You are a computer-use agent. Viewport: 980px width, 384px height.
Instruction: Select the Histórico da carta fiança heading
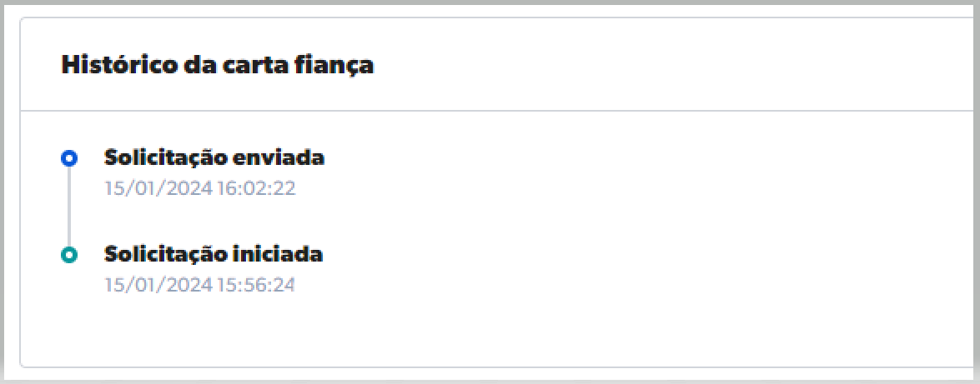(217, 66)
